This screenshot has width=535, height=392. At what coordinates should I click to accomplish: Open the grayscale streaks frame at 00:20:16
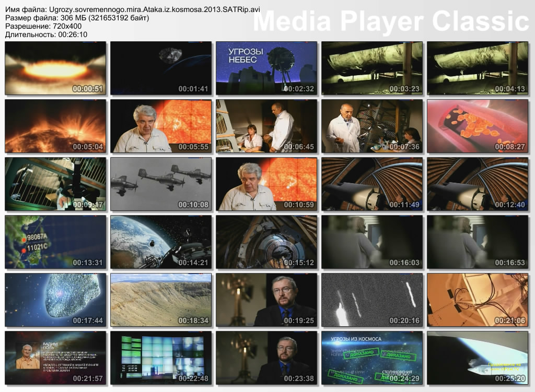tap(372, 300)
